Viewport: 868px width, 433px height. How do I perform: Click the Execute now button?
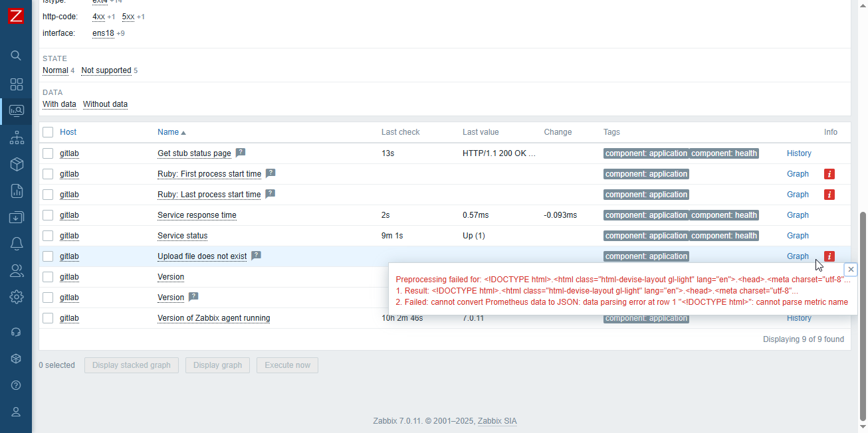click(287, 365)
